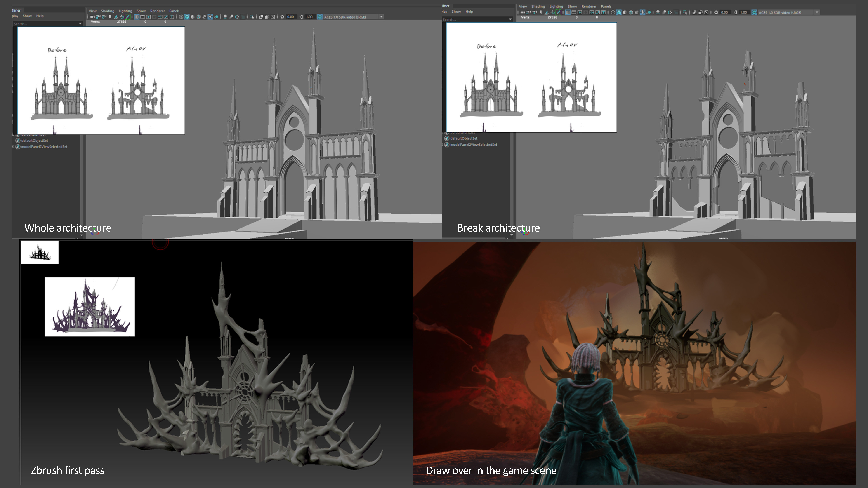Click Multisample Anti-aliasing icon in left panel
Screen dimensions: 868x488
tap(237, 17)
